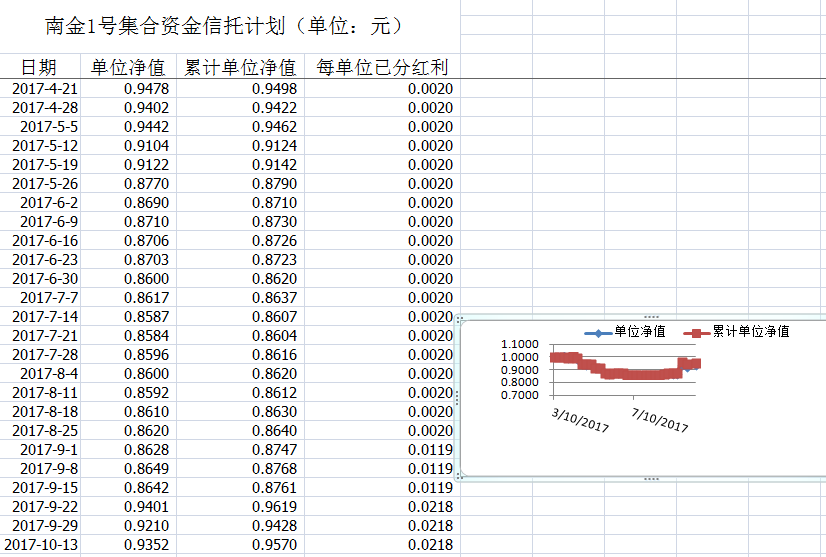Image resolution: width=826 pixels, height=557 pixels.
Task: Select the title cell 南金1号集合资金信托计划
Action: [225, 26]
